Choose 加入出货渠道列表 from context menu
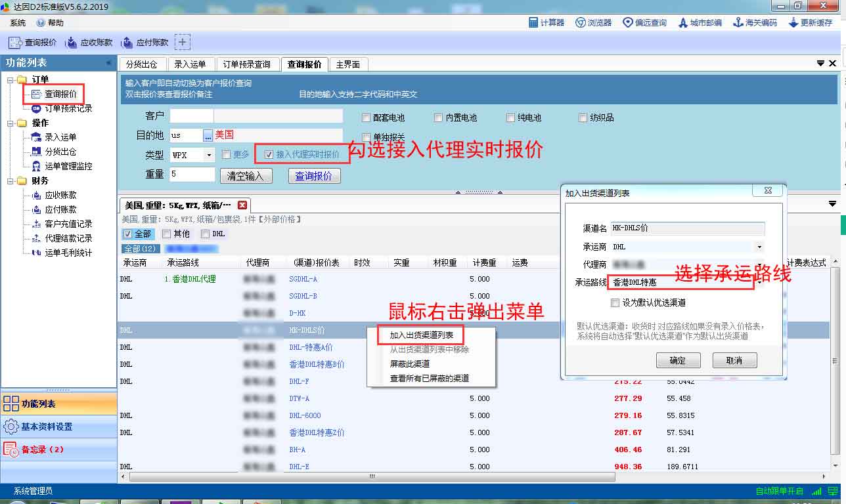 pyautogui.click(x=421, y=335)
